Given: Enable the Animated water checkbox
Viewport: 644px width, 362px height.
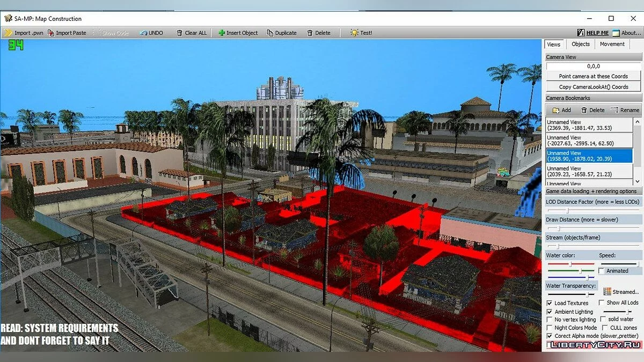Looking at the screenshot, I should 601,271.
